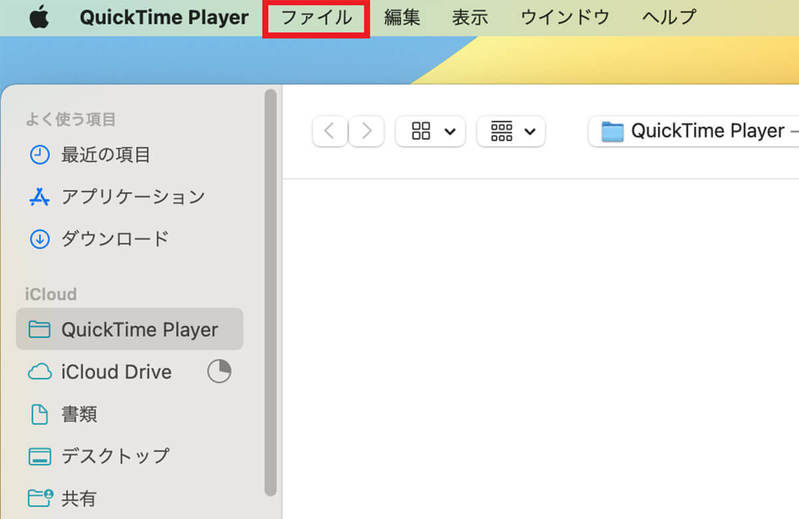
Task: Select 共有 in the sidebar
Action: click(129, 498)
